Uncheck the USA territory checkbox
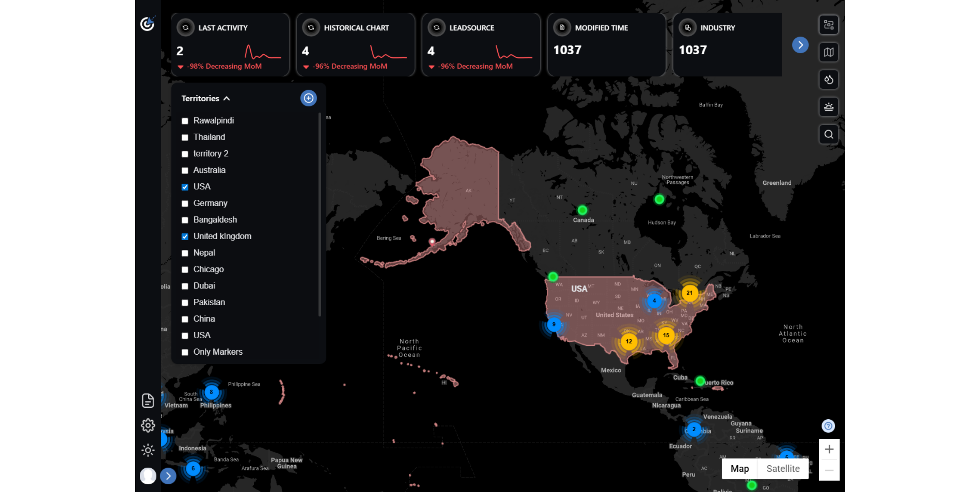Image resolution: width=980 pixels, height=492 pixels. click(185, 187)
